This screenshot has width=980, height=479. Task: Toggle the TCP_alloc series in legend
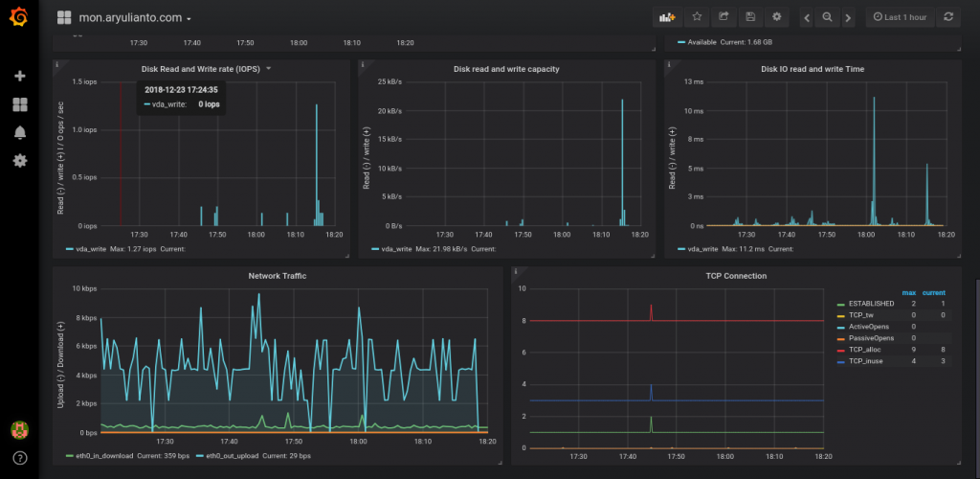865,350
